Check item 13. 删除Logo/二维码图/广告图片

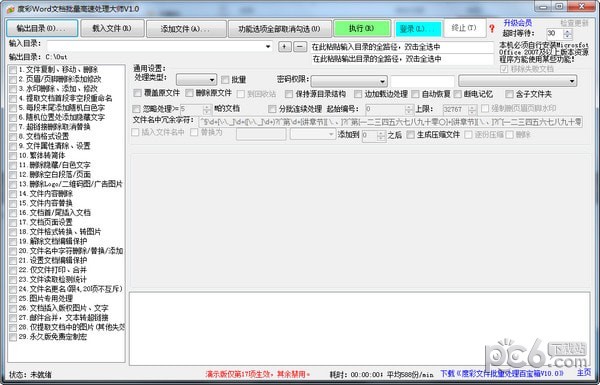[x=13, y=184]
